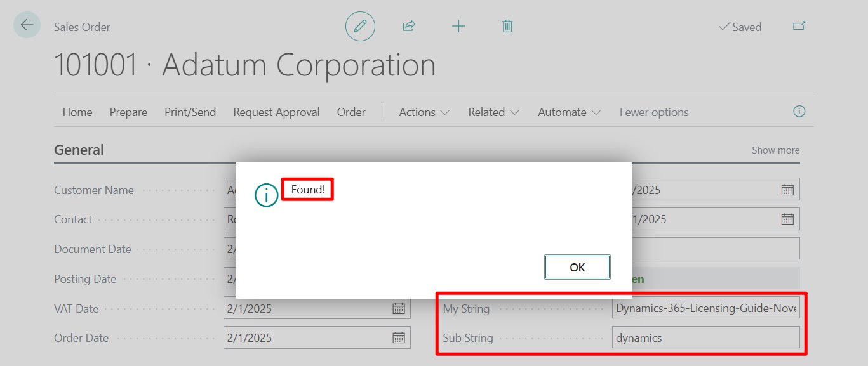Image resolution: width=868 pixels, height=366 pixels.
Task: Click the Contact field label
Action: 73,219
